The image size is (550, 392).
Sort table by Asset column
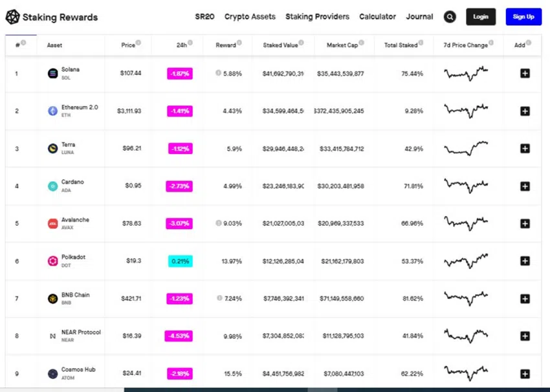point(54,45)
